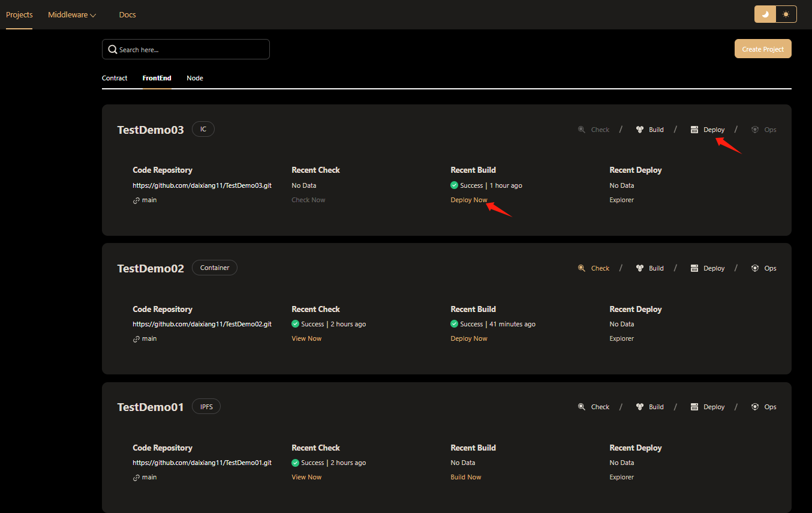Open the Docs nav item
812x513 pixels.
[128, 15]
